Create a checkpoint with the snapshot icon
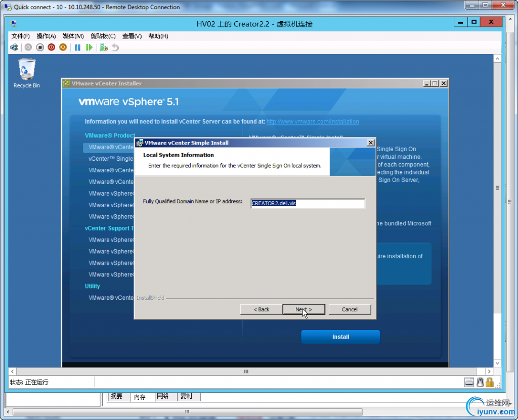 [103, 48]
